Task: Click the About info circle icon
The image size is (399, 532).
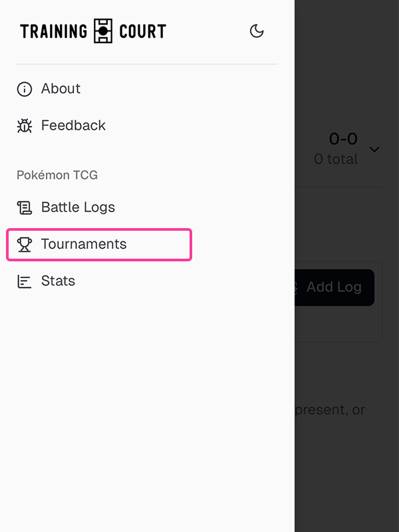Action: (25, 89)
